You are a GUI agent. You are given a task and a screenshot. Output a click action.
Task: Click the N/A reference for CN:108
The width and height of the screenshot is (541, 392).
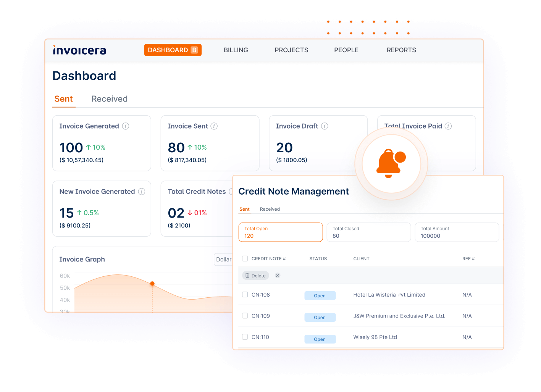pyautogui.click(x=467, y=295)
